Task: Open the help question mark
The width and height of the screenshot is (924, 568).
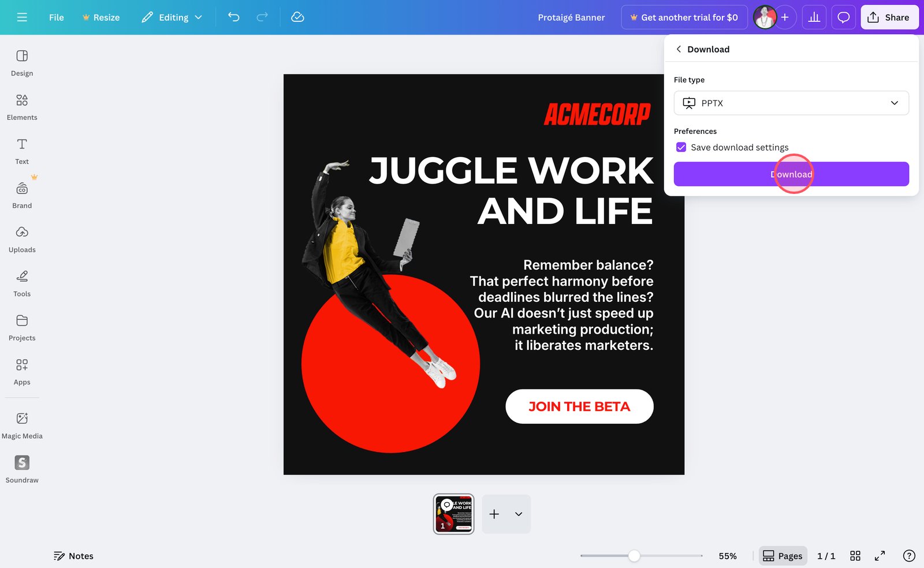Action: pos(909,556)
